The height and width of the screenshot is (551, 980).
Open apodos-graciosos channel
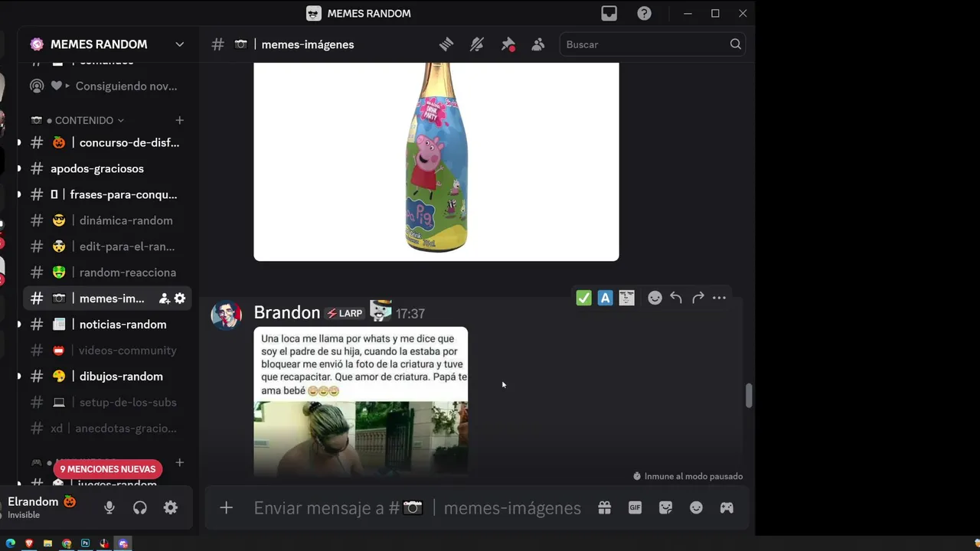click(107, 168)
